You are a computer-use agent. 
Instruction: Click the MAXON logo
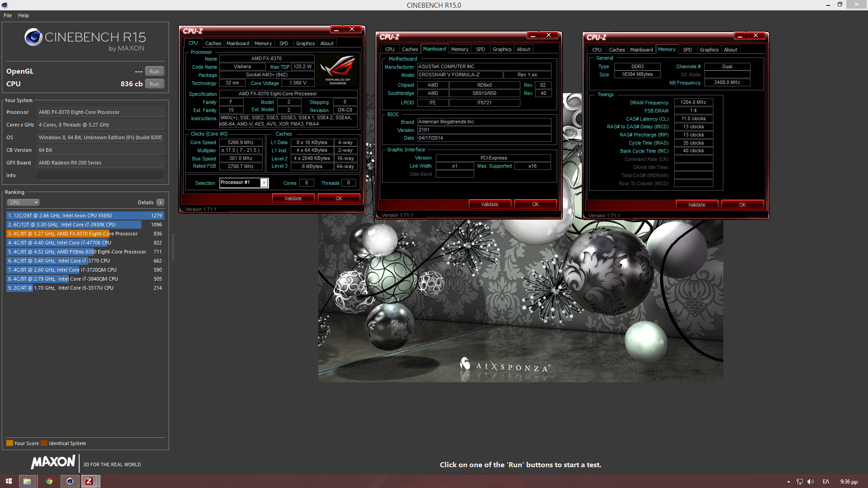53,462
